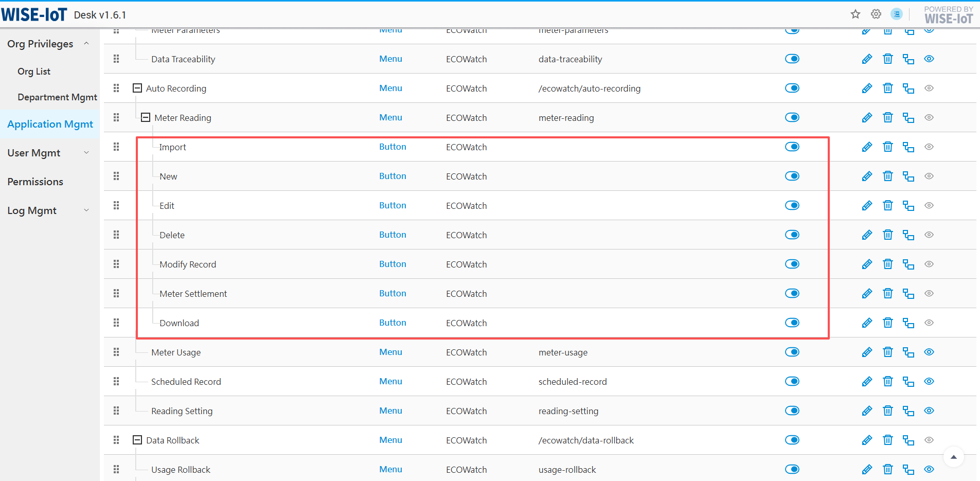The image size is (980, 481).
Task: Click the favorites star icon in header
Action: pyautogui.click(x=856, y=14)
